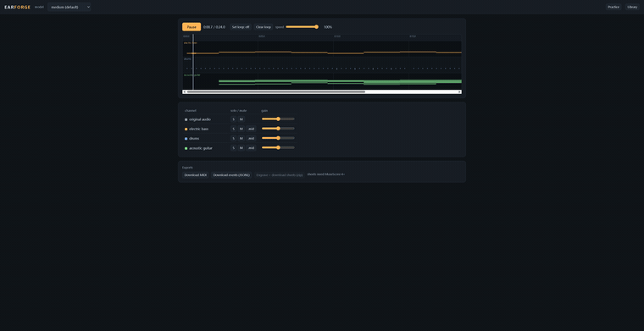Image resolution: width=644 pixels, height=331 pixels.
Task: Click the EARFORGE logo
Action: (x=18, y=7)
